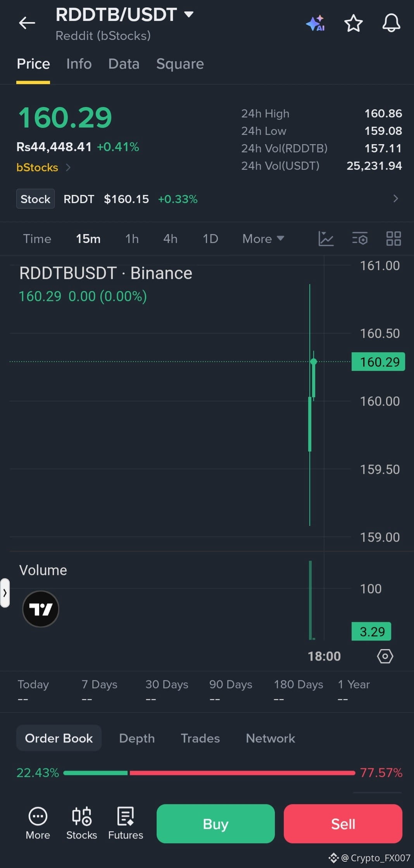Expand the left side panel handle

click(x=5, y=592)
